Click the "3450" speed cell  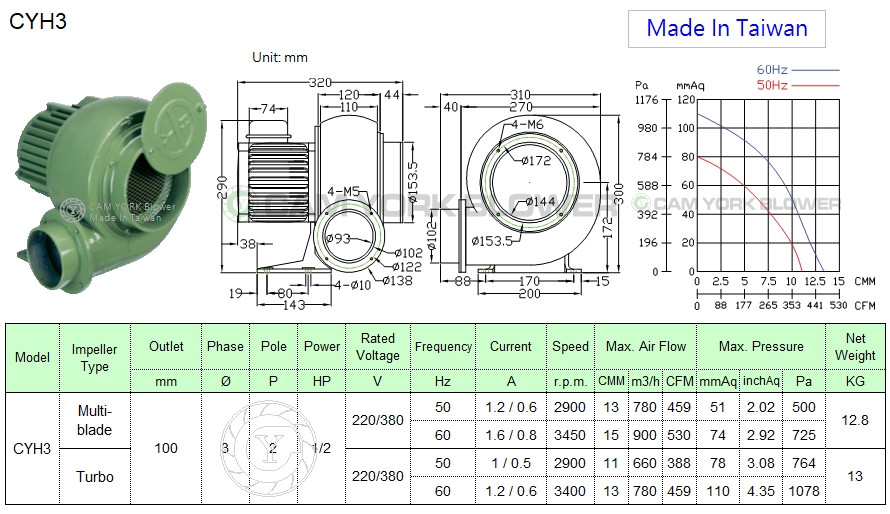tap(570, 435)
